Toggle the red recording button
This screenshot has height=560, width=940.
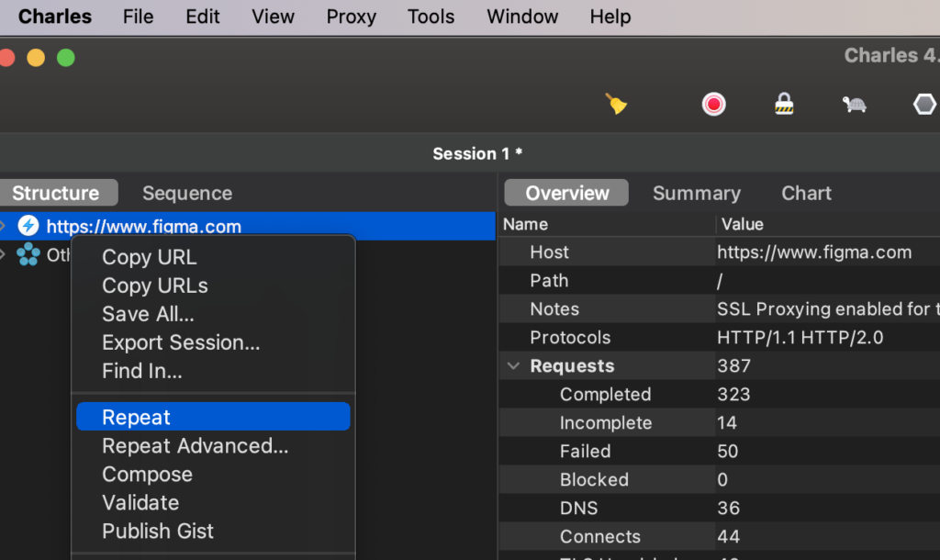pos(713,105)
